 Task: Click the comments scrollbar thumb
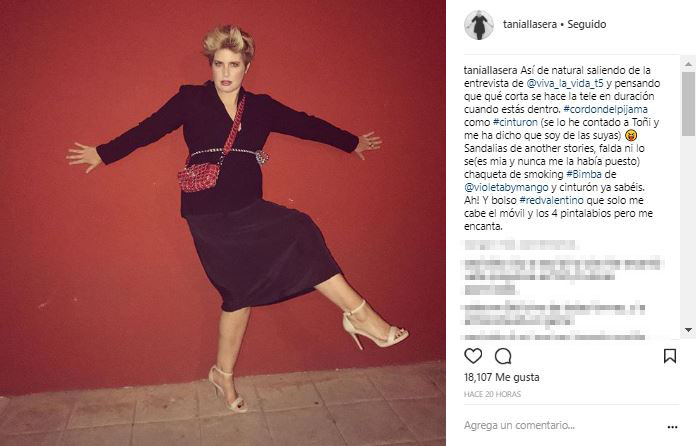pos(688,103)
